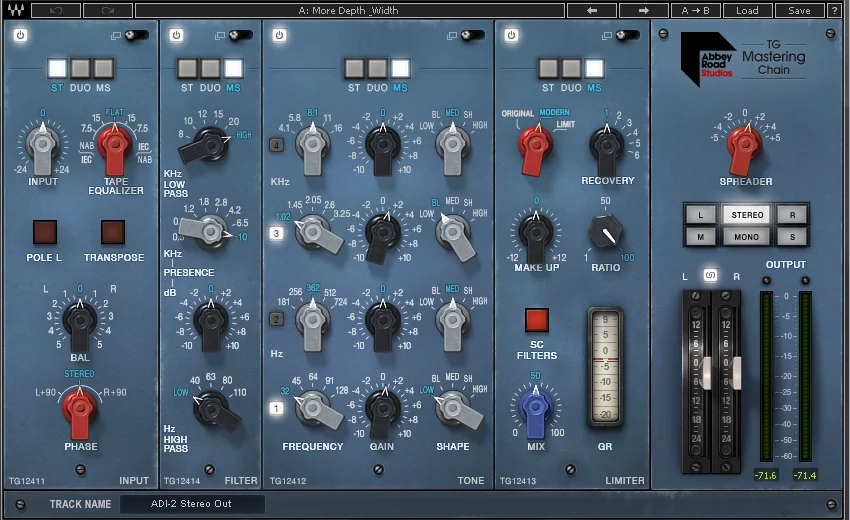Flip the mini switch in Limiter module header
This screenshot has width=850, height=520.
[627, 35]
